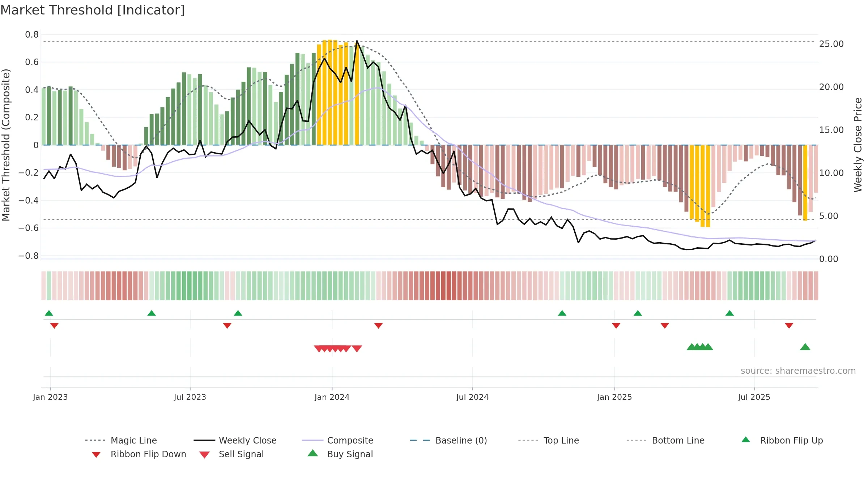Hide the Composite trace via legend
The height and width of the screenshot is (488, 868).
tap(337, 440)
